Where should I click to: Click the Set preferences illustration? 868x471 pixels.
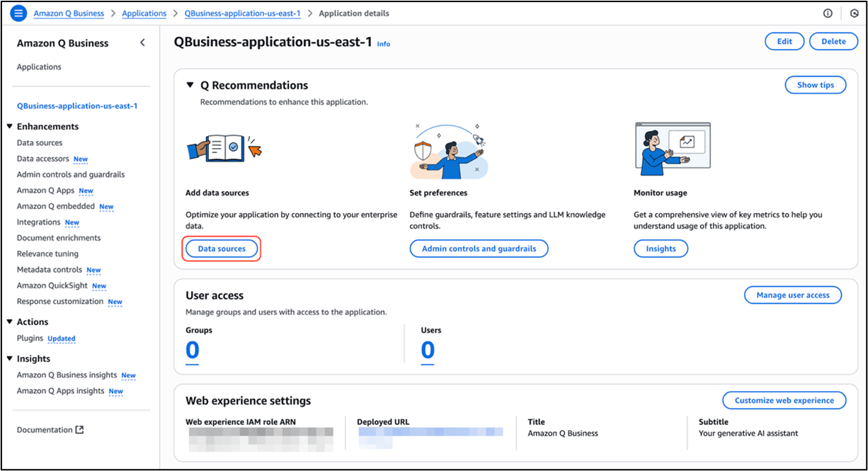pyautogui.click(x=447, y=152)
